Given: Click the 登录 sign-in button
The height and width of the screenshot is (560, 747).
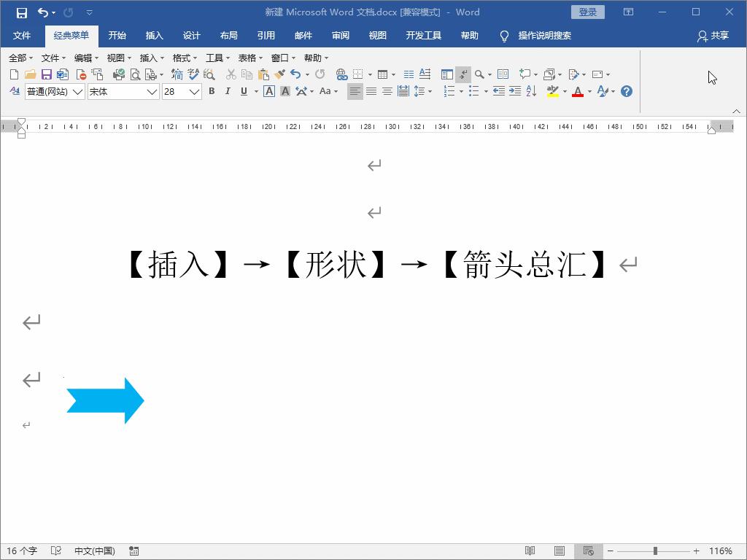Looking at the screenshot, I should 588,12.
